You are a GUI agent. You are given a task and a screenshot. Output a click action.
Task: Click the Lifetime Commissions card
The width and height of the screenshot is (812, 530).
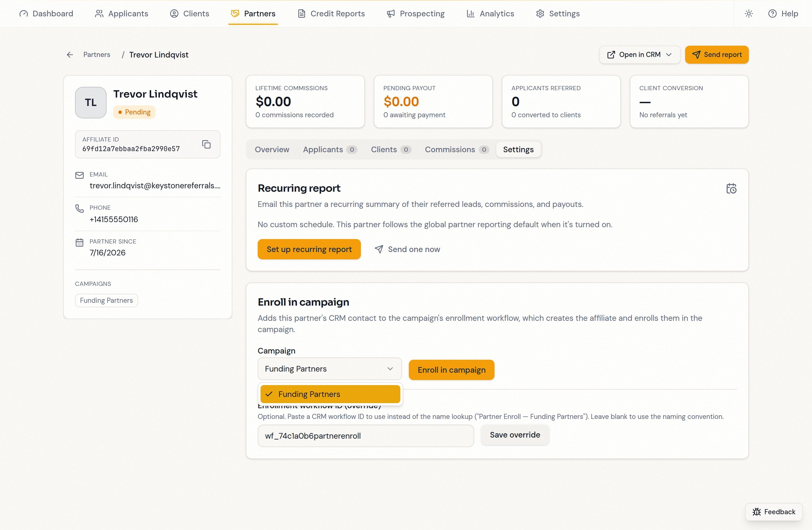pos(305,102)
